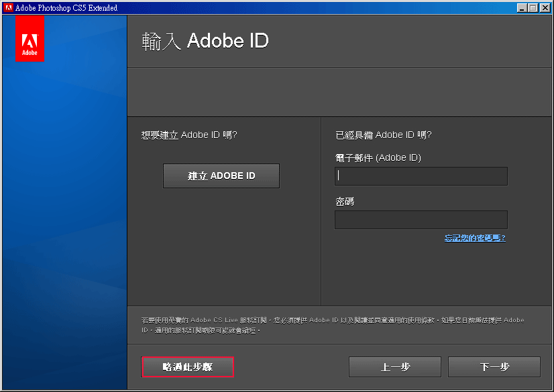Go back with the 上一步 button
The width and height of the screenshot is (554, 392).
pyautogui.click(x=394, y=367)
